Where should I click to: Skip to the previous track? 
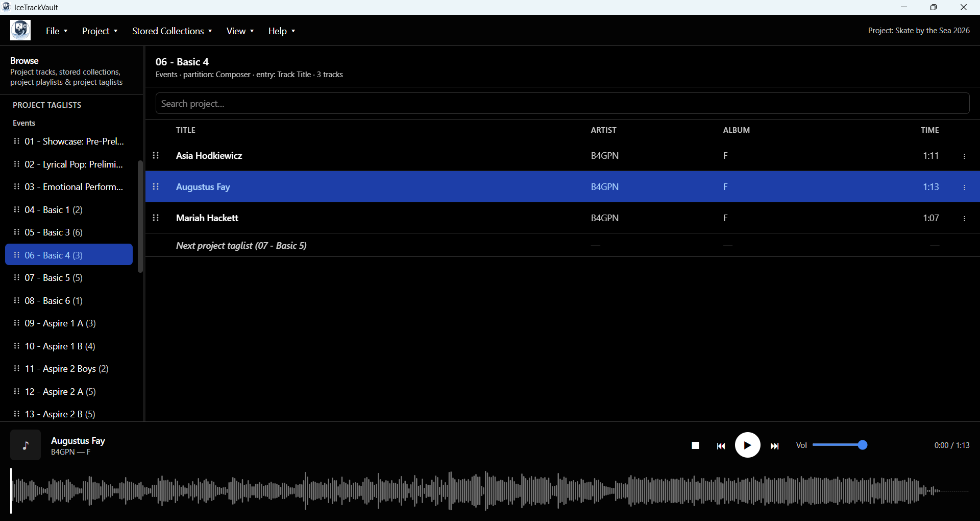721,445
